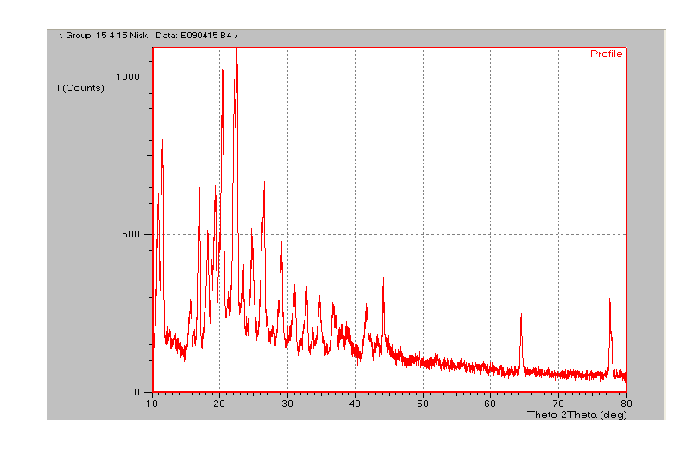Image resolution: width=691 pixels, height=451 pixels.
Task: Click the x-axis tick label 80
Action: point(625,403)
